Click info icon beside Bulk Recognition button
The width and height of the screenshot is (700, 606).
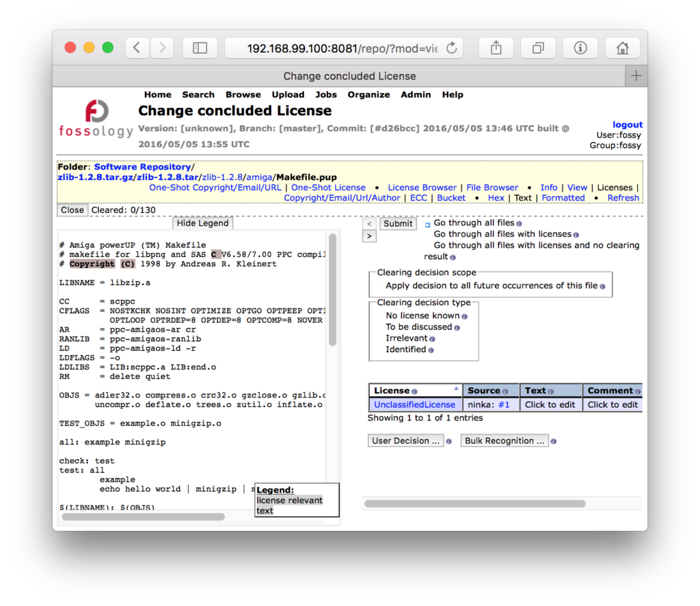coord(553,441)
